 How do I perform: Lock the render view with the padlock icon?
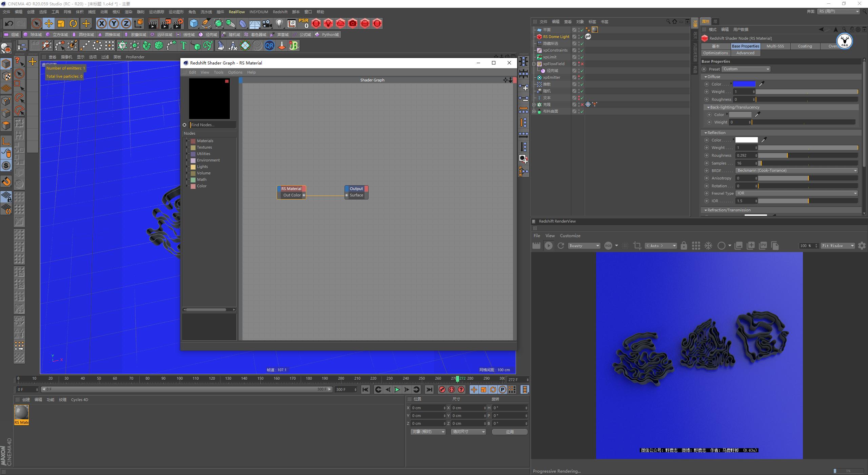pyautogui.click(x=684, y=245)
